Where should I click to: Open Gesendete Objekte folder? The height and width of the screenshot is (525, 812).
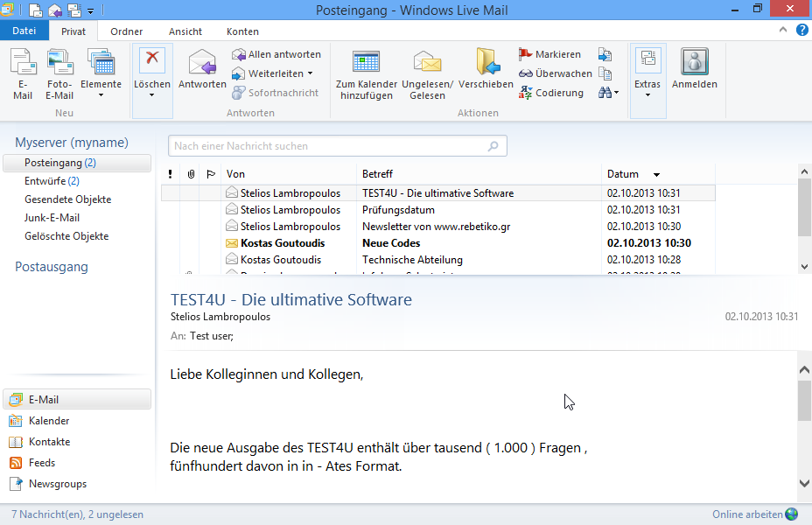click(68, 199)
